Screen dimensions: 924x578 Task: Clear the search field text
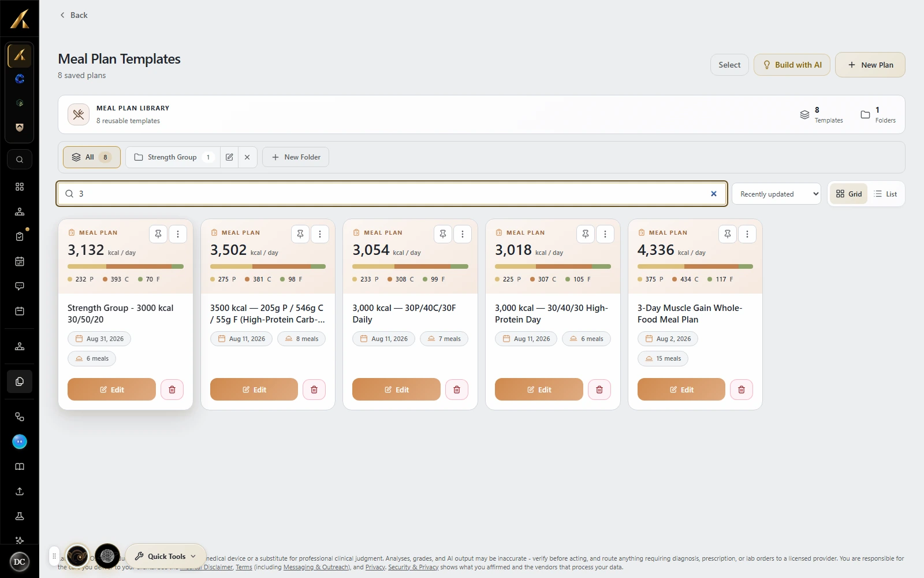714,194
